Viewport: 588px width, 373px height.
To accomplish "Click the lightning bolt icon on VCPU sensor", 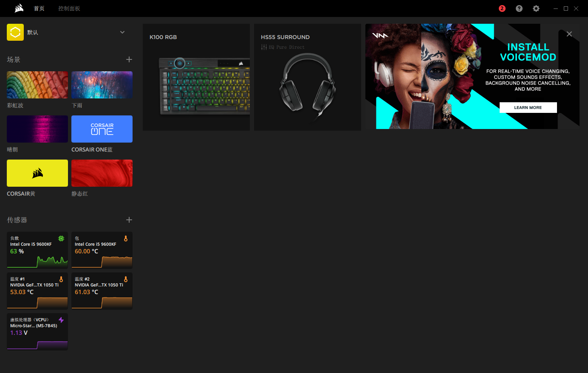I will 61,320.
